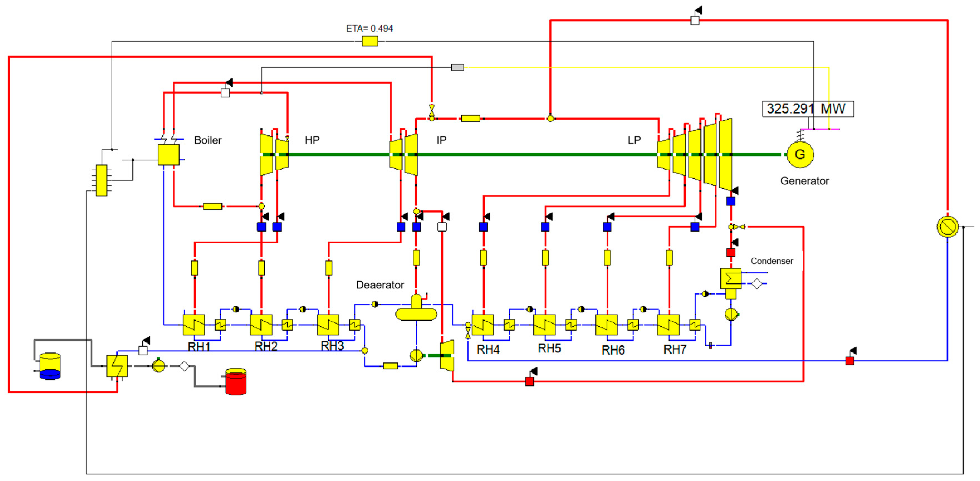
Task: Select the gray controller block on top line
Action: coord(457,67)
